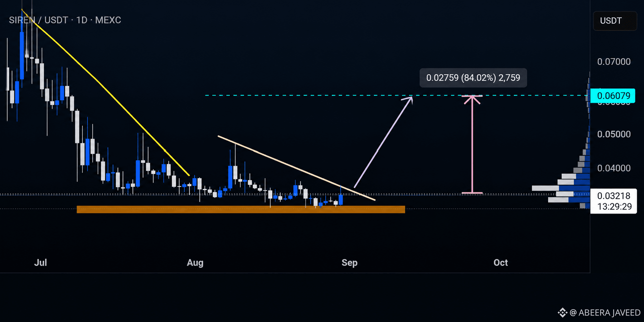Select the orange support zone rectangle
Viewport: 644px width, 322px height.
pyautogui.click(x=241, y=209)
